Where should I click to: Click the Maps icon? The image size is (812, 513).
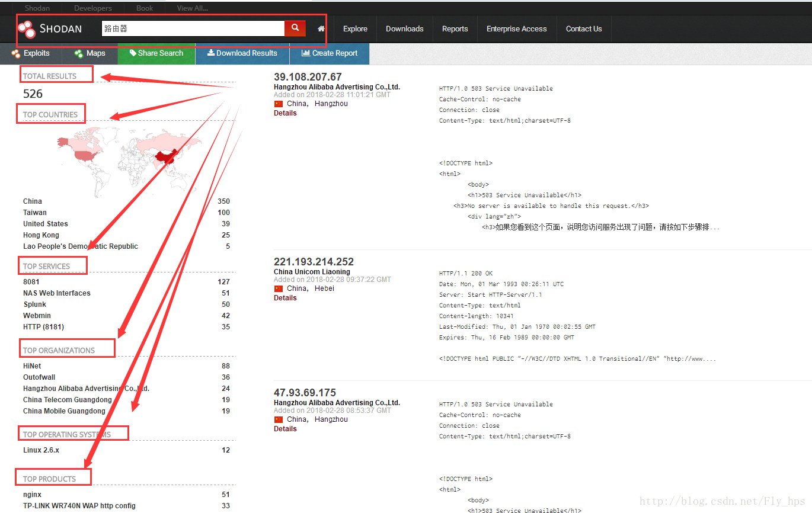point(79,53)
